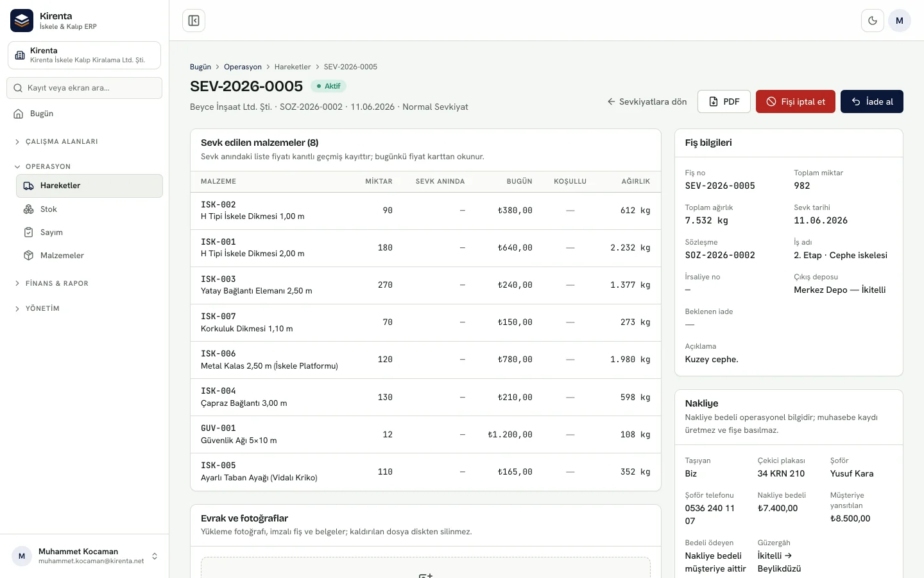Viewport: 924px width, 578px height.
Task: Download the PDF of the shipment
Action: [724, 101]
